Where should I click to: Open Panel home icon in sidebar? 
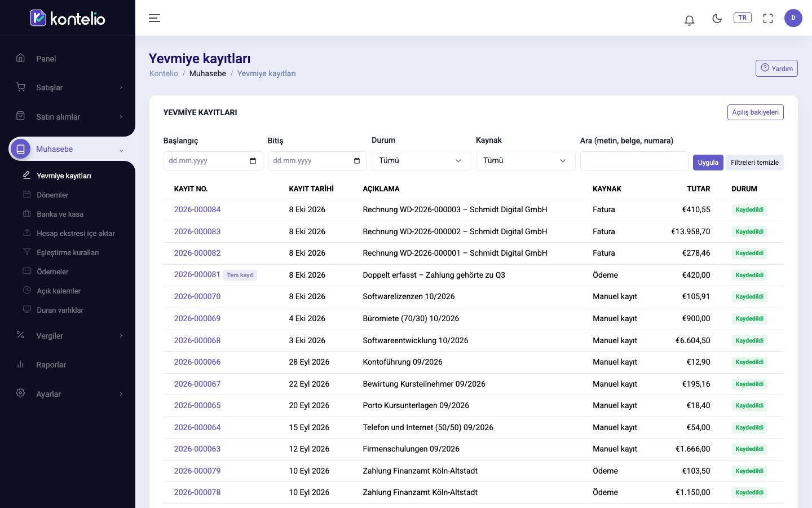tap(20, 58)
